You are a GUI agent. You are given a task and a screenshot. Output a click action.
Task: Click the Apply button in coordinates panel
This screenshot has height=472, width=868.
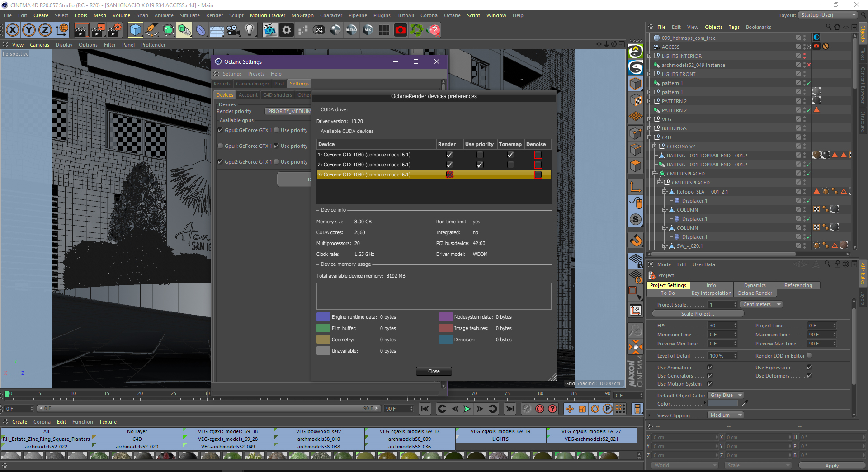[x=832, y=466]
